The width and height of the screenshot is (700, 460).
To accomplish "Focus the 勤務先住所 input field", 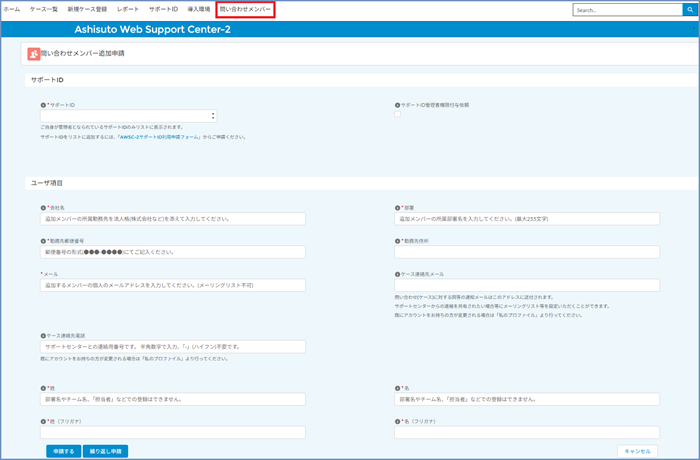I will click(x=527, y=252).
